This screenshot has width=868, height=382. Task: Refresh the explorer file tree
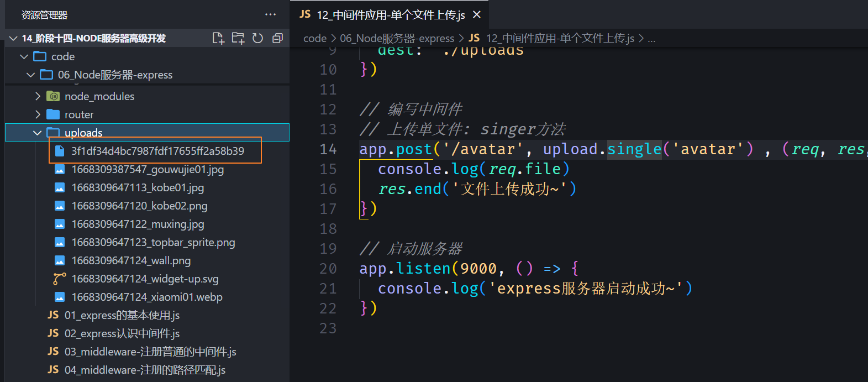[x=257, y=38]
